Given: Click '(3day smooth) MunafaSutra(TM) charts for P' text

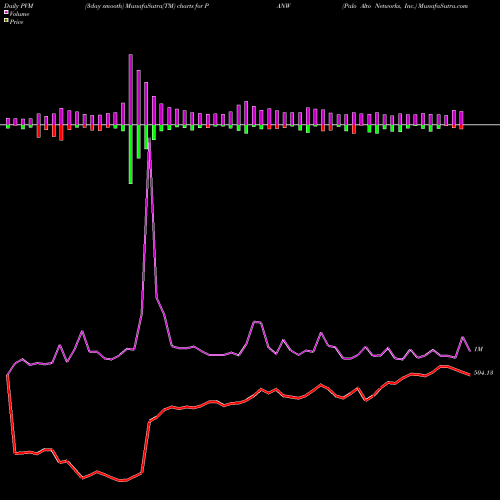Looking at the screenshot, I should [147, 6].
